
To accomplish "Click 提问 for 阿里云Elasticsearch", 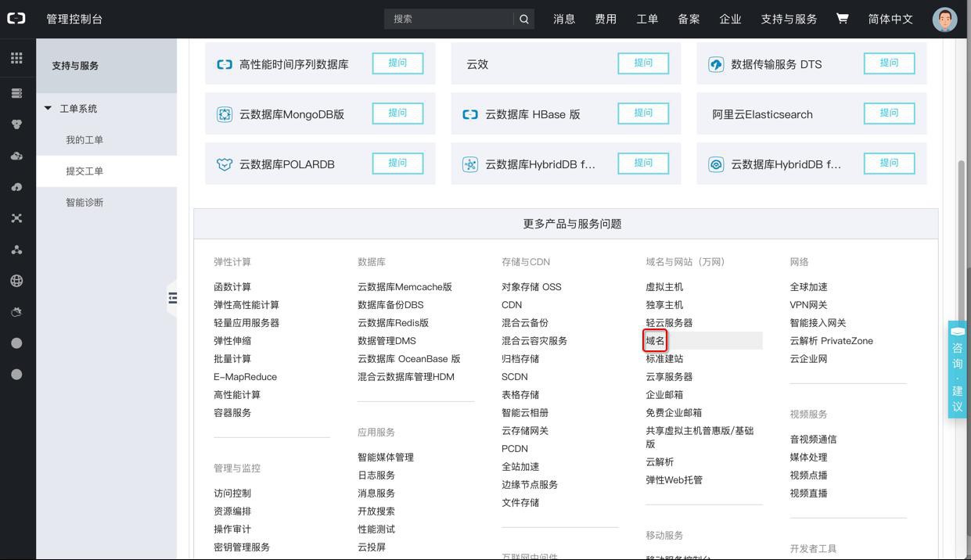I will click(x=889, y=113).
